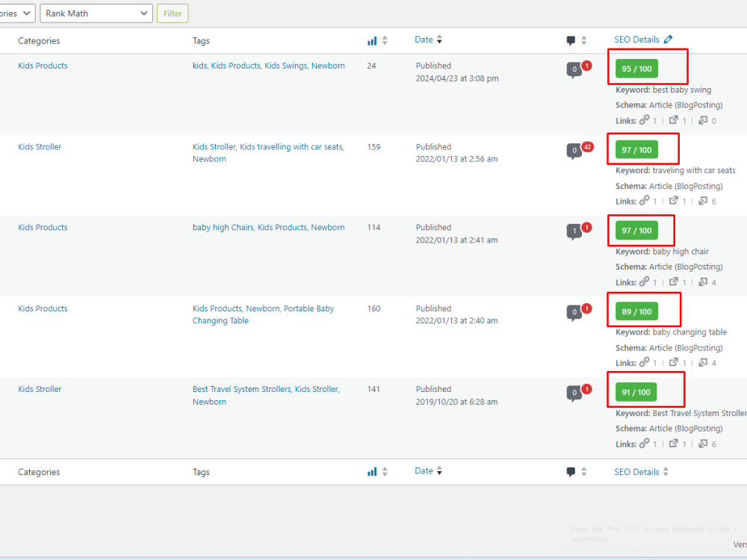The image size is (747, 560).
Task: Click red pending badge in baby high chair row
Action: pos(587,228)
